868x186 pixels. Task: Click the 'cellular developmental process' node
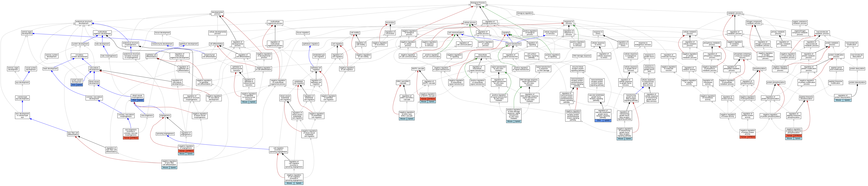pyautogui.click(x=217, y=33)
